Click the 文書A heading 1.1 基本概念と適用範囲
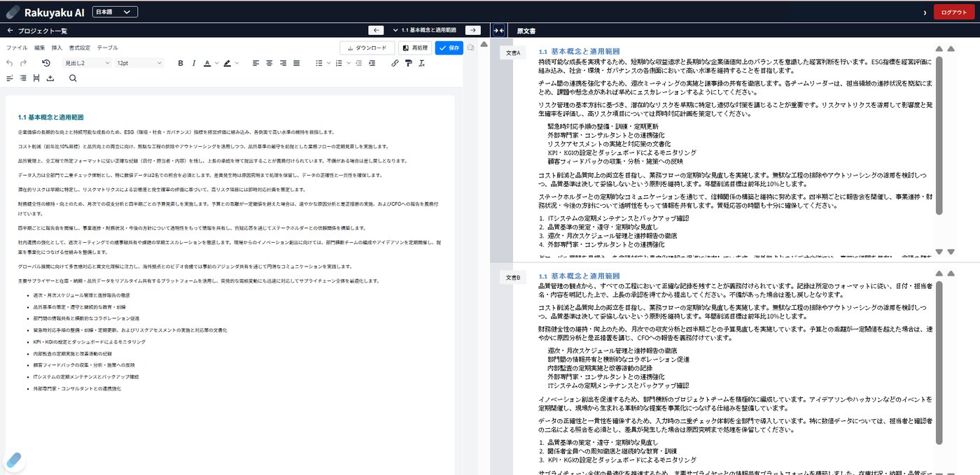 (580, 52)
